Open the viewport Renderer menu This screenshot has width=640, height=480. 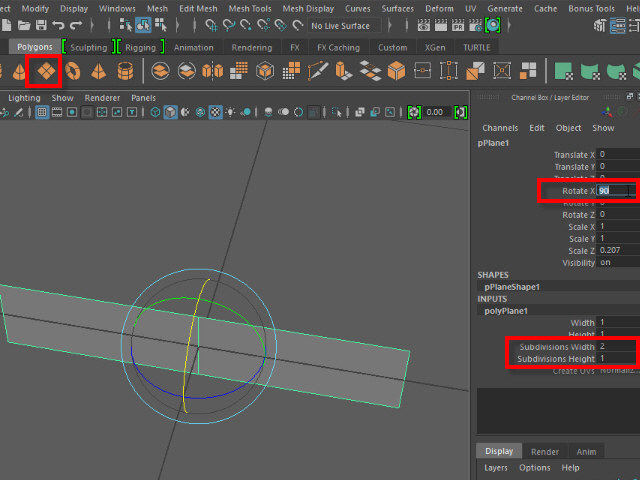[101, 98]
